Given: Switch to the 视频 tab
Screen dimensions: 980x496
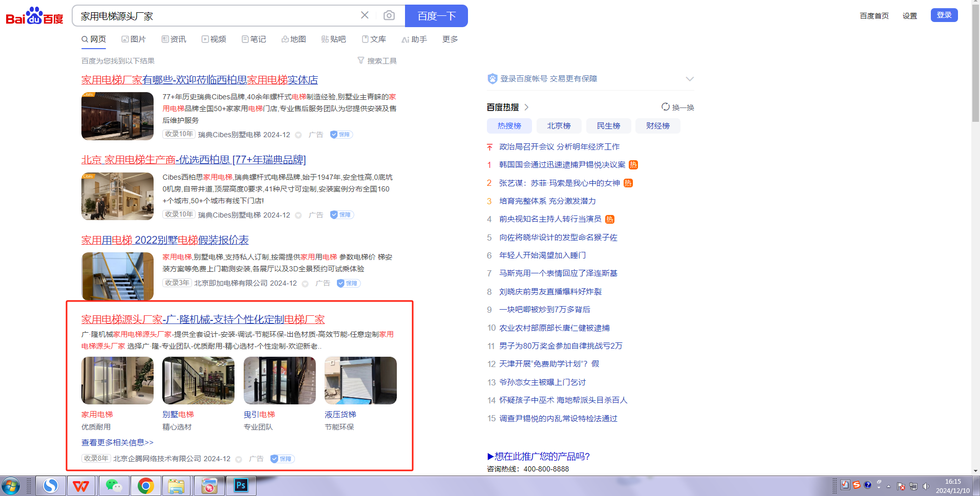Looking at the screenshot, I should pyautogui.click(x=214, y=39).
